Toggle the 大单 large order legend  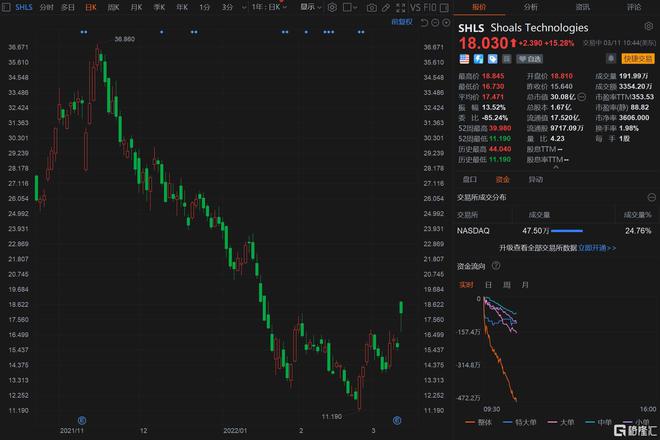coord(561,422)
